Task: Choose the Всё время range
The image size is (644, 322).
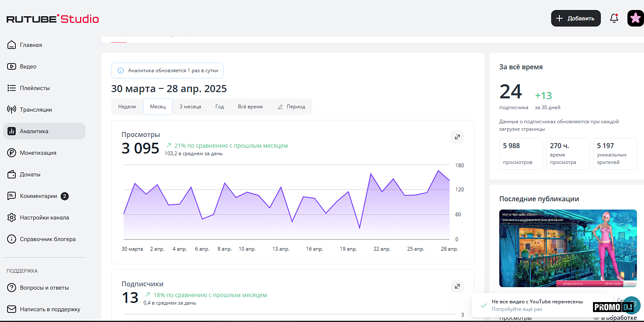Action: tap(250, 107)
